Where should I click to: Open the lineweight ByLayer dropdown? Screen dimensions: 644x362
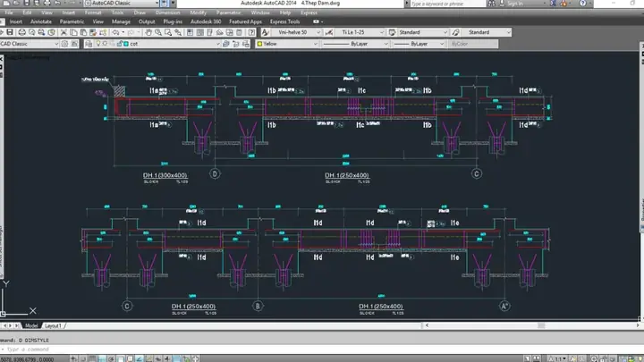pyautogui.click(x=418, y=44)
